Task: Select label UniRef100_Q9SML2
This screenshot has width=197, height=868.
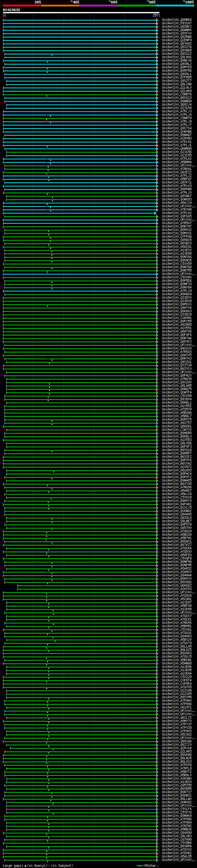Action: point(176,64)
